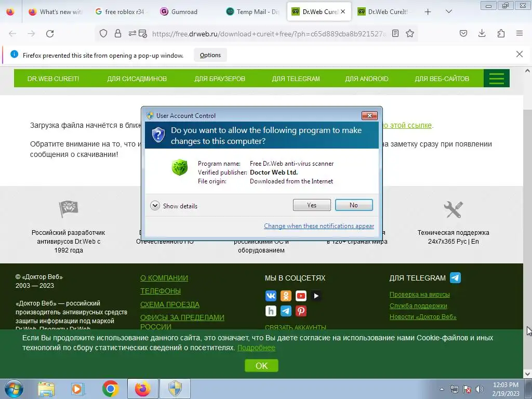Open the ДЛЯ ANDROID menu item
Viewport: 532px width, 399px height.
[x=367, y=79]
